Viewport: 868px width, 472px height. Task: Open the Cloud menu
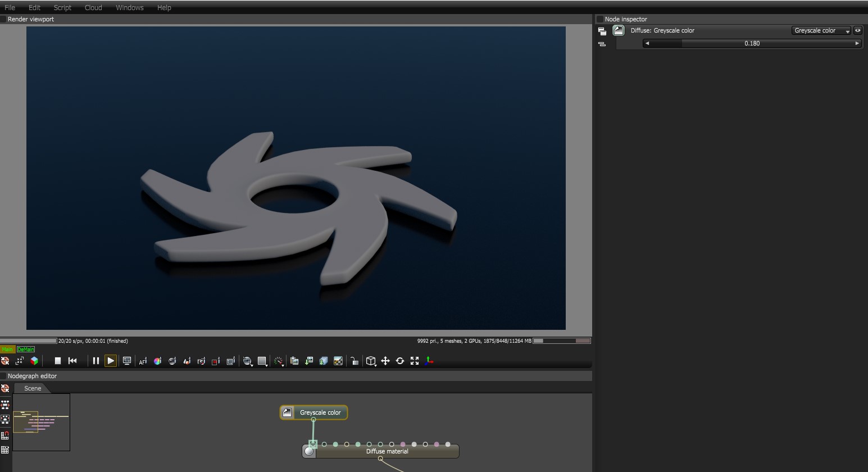pos(93,7)
